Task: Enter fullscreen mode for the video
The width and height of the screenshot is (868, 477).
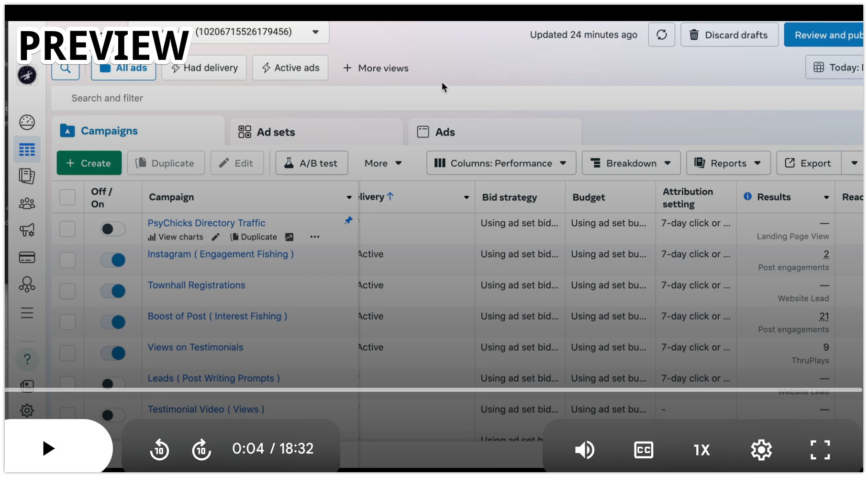Action: (x=820, y=450)
